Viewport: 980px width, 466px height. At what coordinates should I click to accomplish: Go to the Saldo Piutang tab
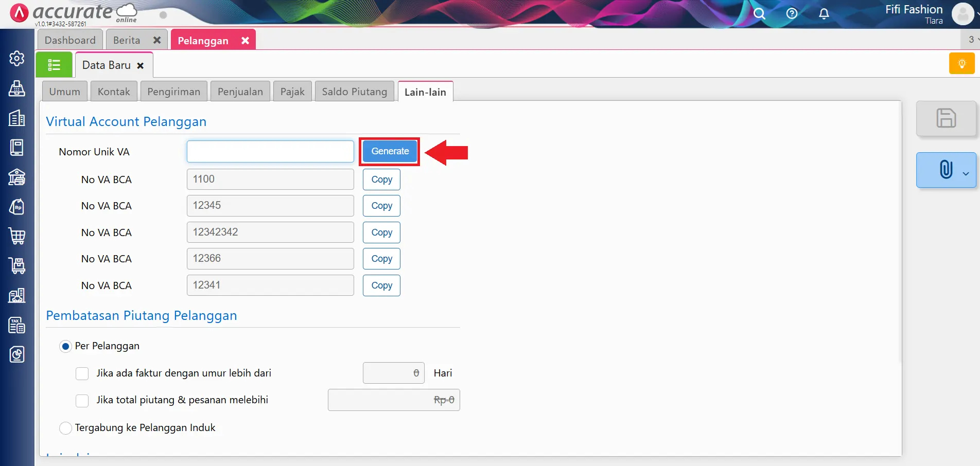click(x=354, y=92)
